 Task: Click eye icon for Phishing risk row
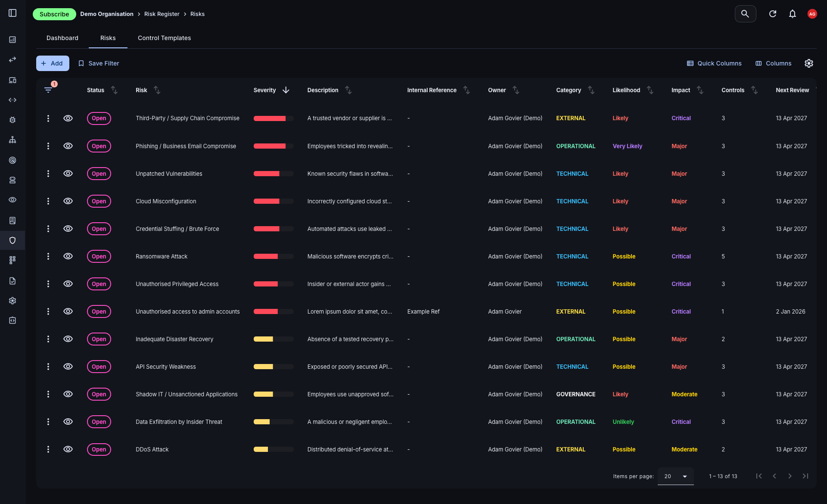[x=68, y=146]
